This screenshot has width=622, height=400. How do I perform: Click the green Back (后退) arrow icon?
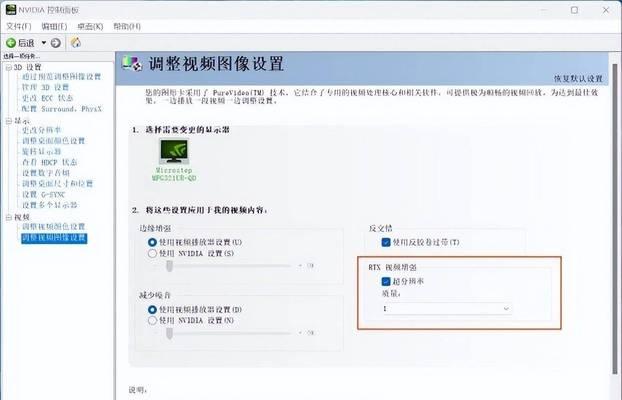coord(11,43)
